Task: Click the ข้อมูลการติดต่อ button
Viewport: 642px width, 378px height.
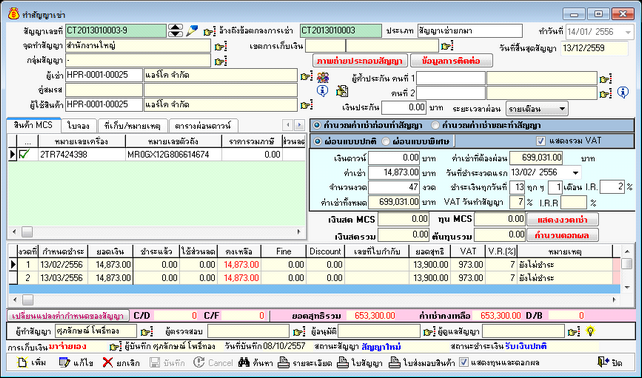Action: tap(451, 61)
